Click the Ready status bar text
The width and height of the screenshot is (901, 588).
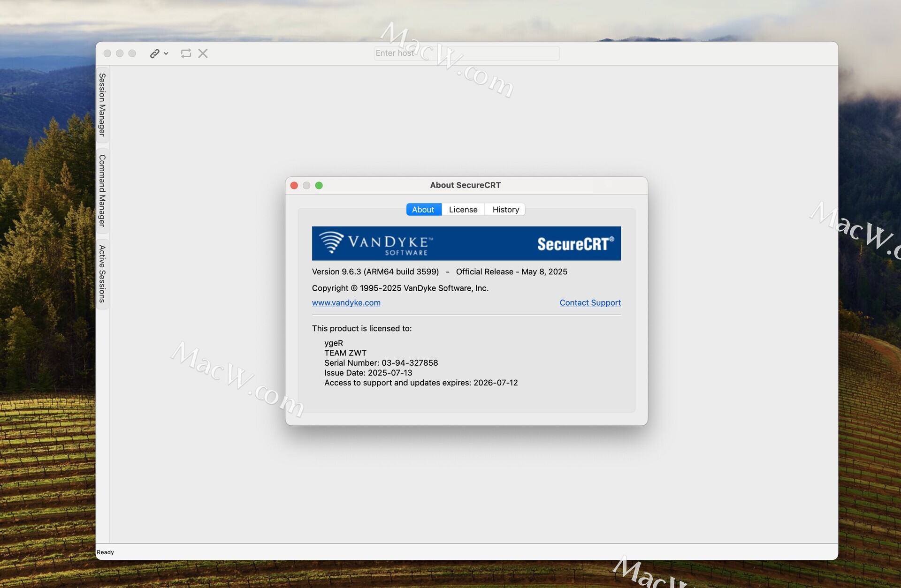pyautogui.click(x=105, y=552)
